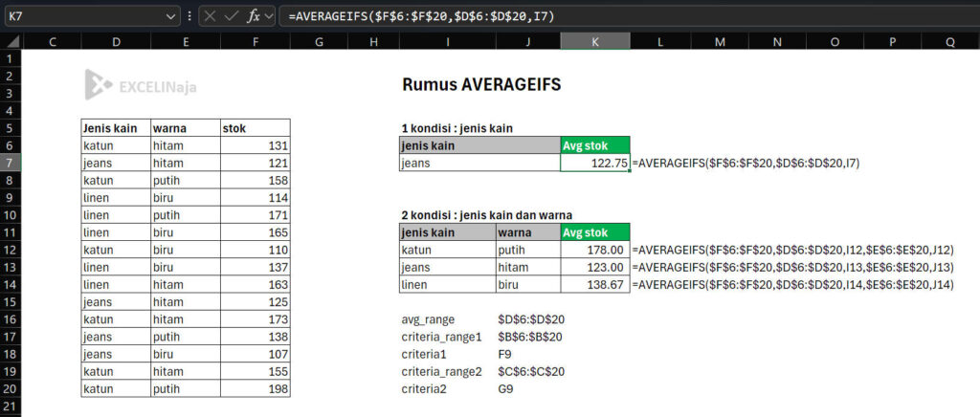Select row header 7
980x417 pixels.
(10, 163)
